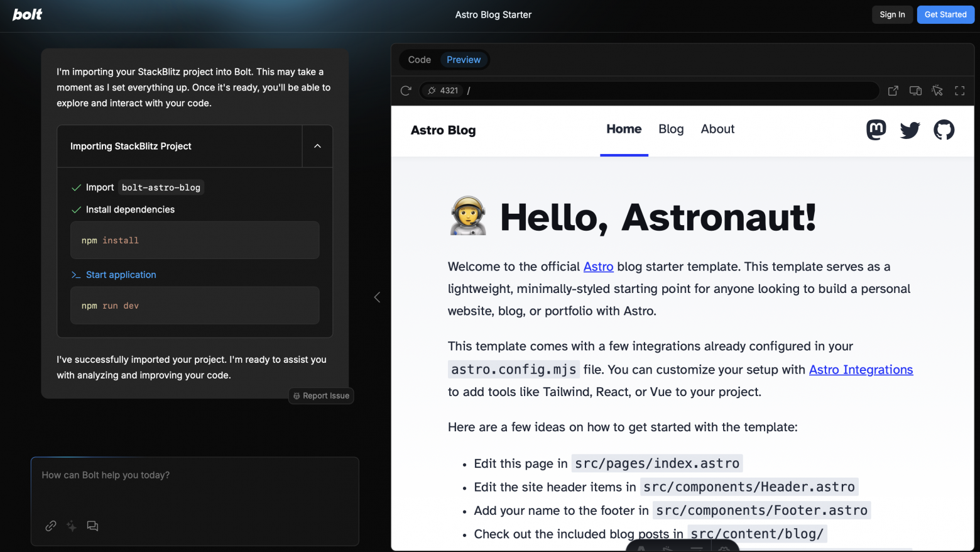Click the sparkle enhance prompt icon
Screen dimensions: 980x552
point(72,526)
